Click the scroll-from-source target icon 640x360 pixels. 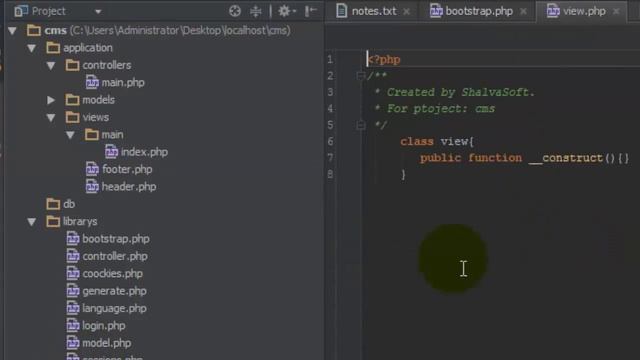(x=235, y=11)
